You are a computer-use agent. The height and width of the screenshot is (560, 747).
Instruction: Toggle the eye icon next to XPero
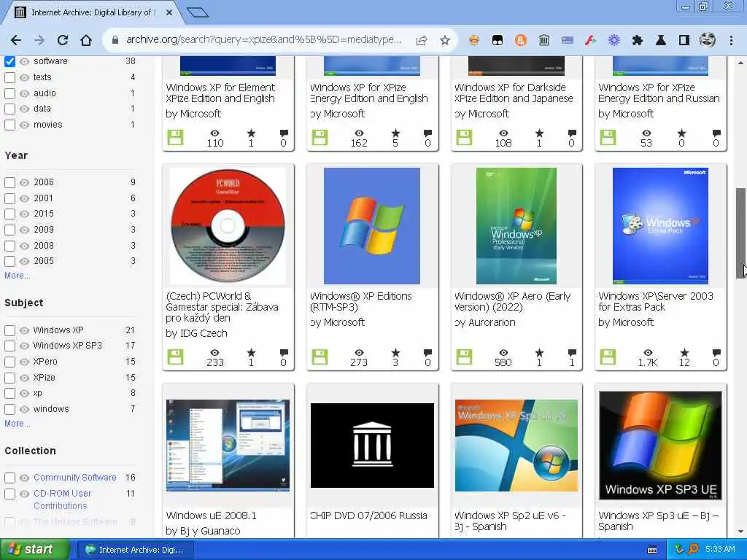24,362
